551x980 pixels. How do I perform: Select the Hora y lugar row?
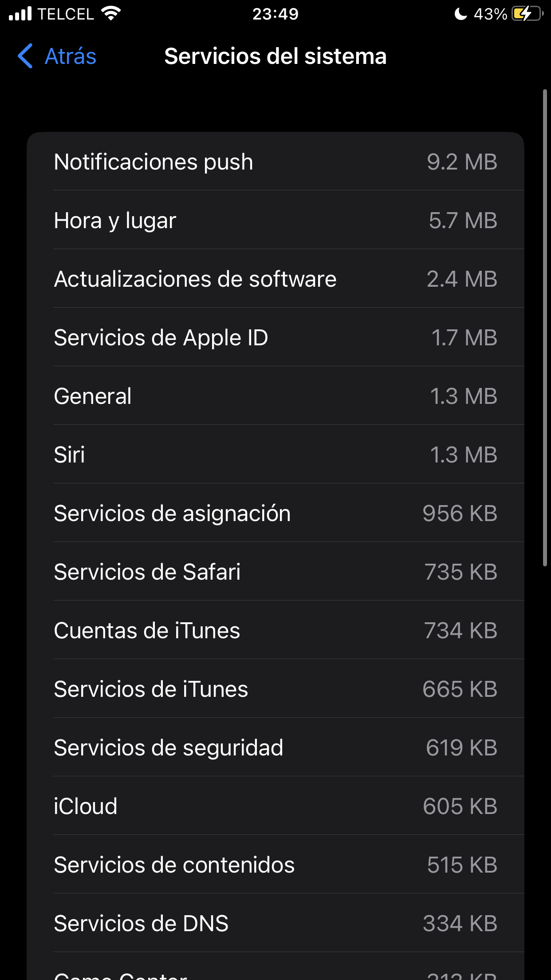[x=275, y=220]
